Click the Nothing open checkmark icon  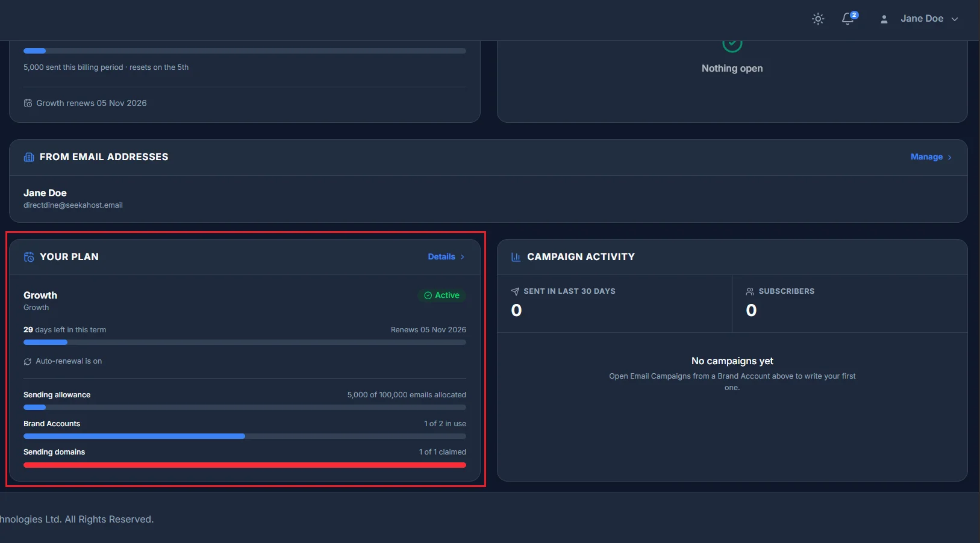732,45
